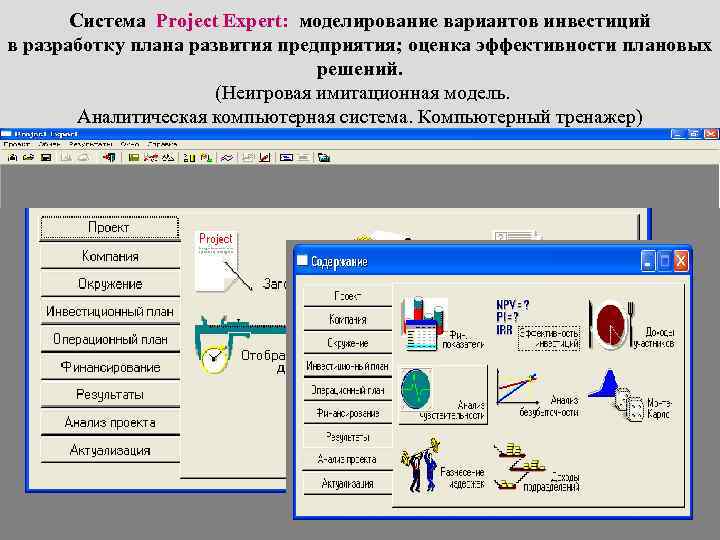Select Проект section in the main window
This screenshot has height=540, width=720.
pyautogui.click(x=109, y=228)
